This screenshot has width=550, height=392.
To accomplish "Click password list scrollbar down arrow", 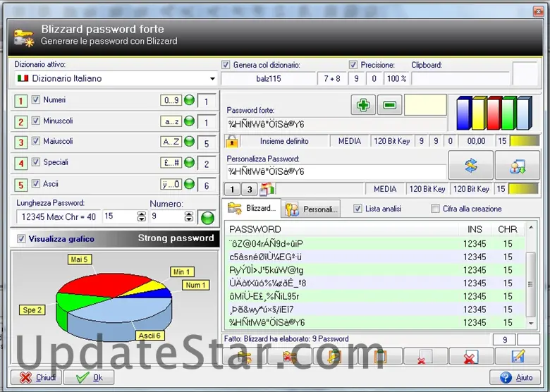I will tap(531, 324).
